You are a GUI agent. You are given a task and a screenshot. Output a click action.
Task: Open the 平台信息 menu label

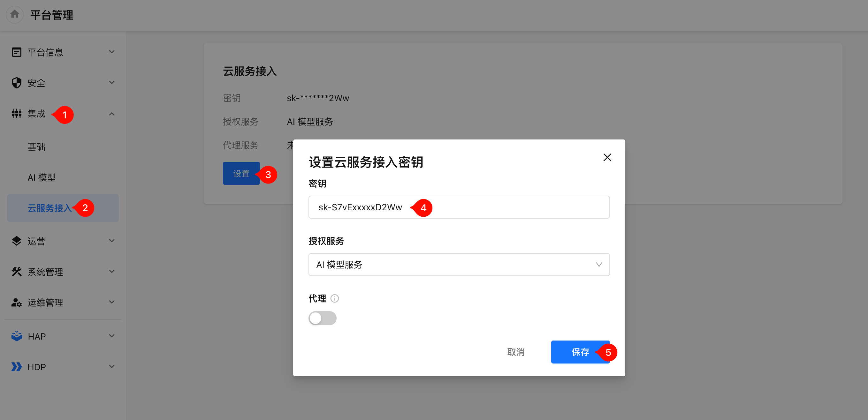pyautogui.click(x=45, y=52)
